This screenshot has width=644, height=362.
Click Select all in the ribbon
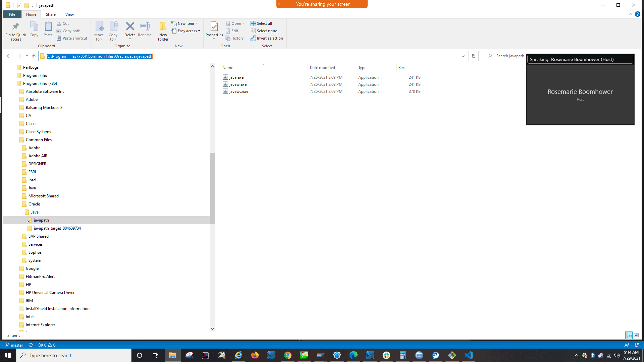tap(262, 23)
